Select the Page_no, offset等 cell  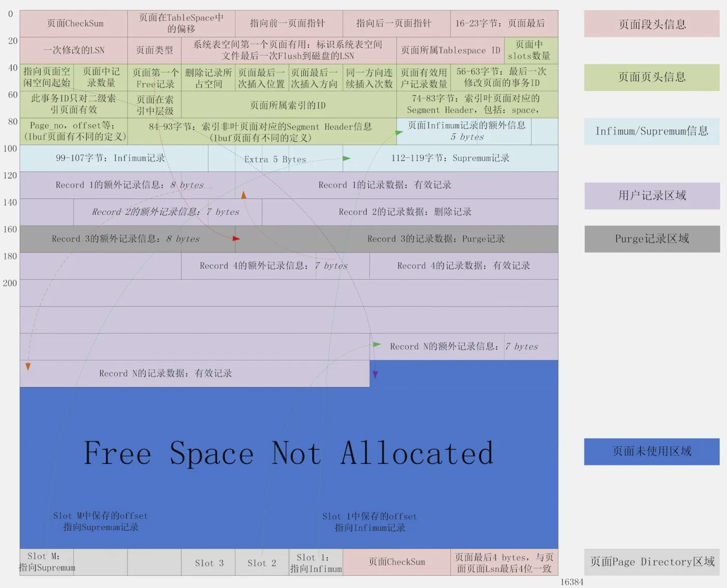tap(74, 131)
